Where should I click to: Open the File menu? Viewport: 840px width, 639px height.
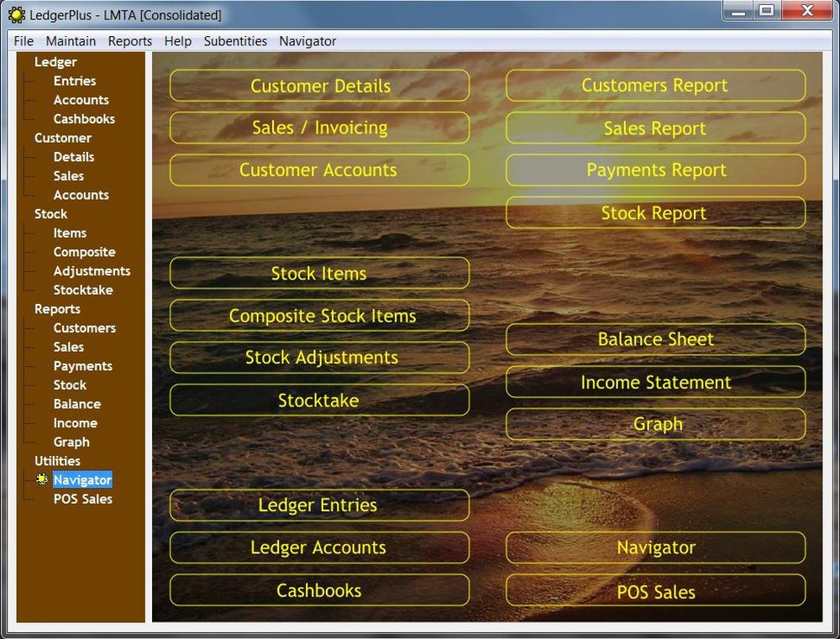[23, 40]
